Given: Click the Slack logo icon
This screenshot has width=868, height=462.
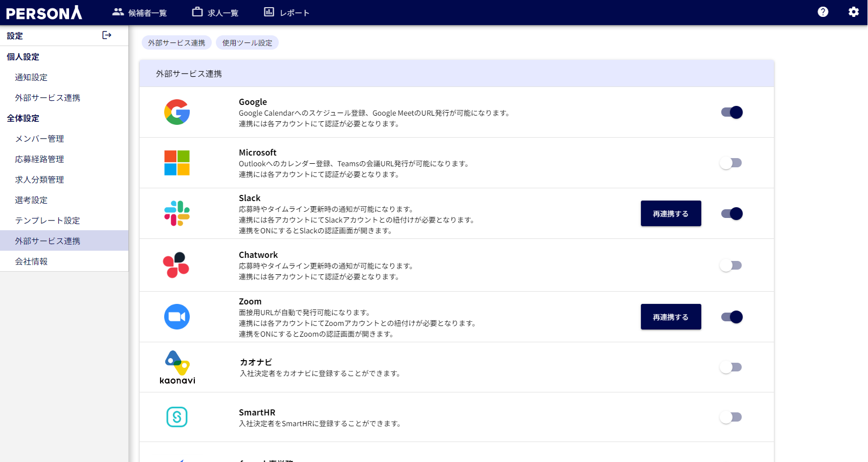Looking at the screenshot, I should pos(177,213).
